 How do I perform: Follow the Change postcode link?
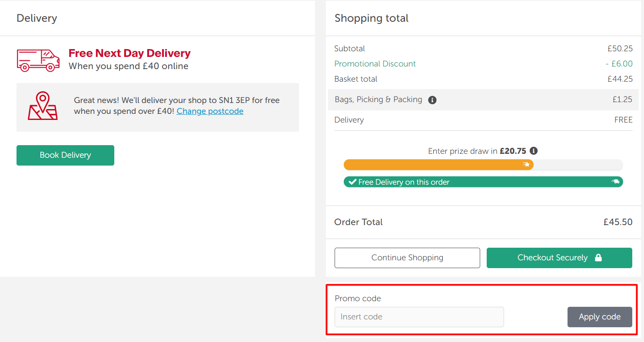210,111
